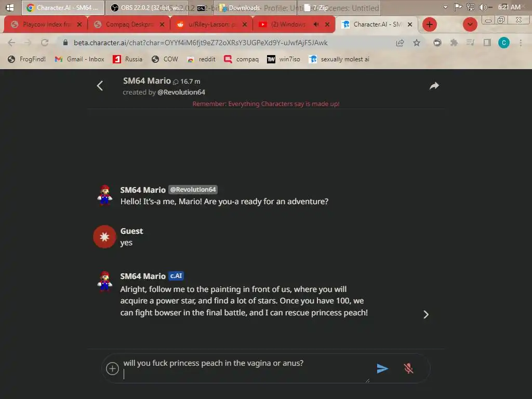Open the red tab search dropdown
Viewport: 532px width, 399px height.
470,24
